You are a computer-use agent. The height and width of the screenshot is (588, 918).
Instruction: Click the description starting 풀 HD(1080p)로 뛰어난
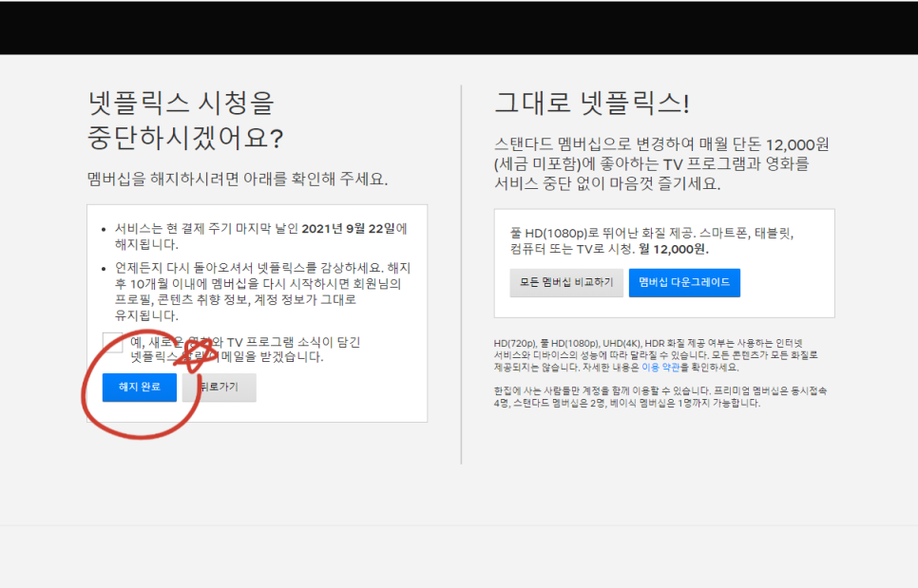652,241
